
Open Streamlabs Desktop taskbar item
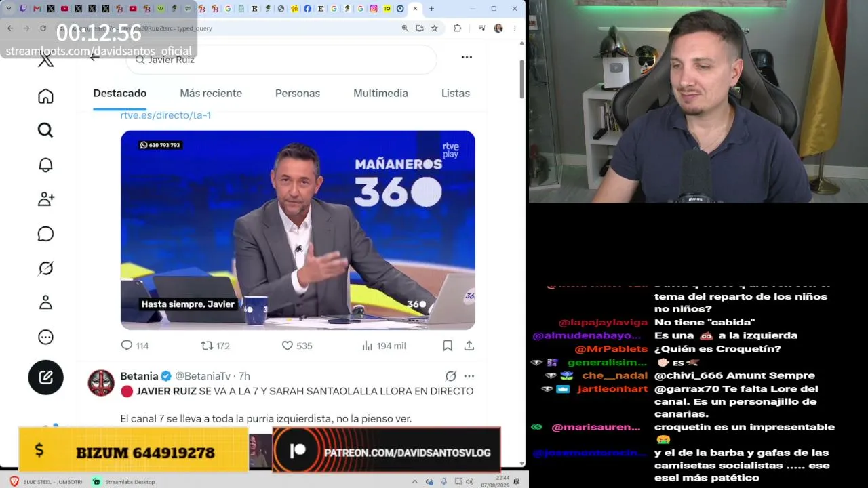pyautogui.click(x=124, y=482)
